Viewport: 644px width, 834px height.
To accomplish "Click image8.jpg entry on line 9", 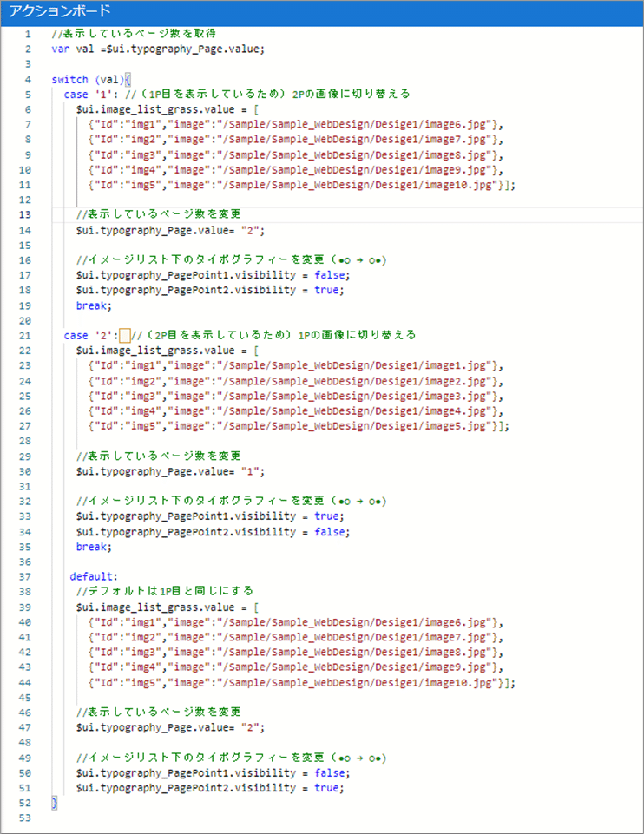I will pyautogui.click(x=296, y=155).
